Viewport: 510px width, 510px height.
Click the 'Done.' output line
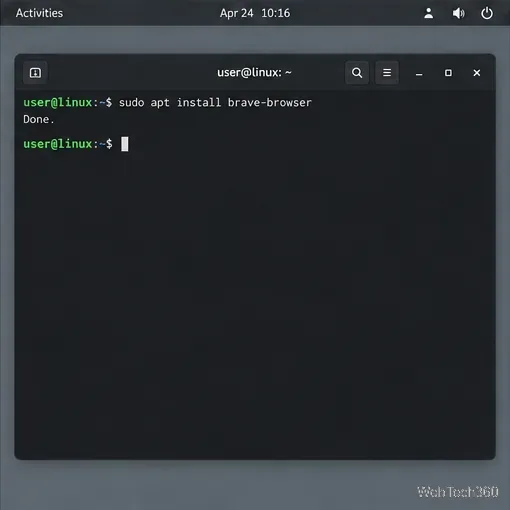tap(39, 119)
